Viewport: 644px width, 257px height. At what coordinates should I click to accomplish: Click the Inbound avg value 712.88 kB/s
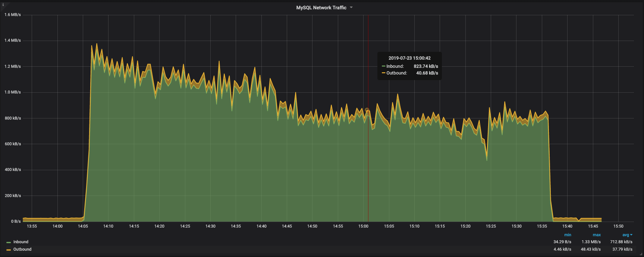[621, 242]
